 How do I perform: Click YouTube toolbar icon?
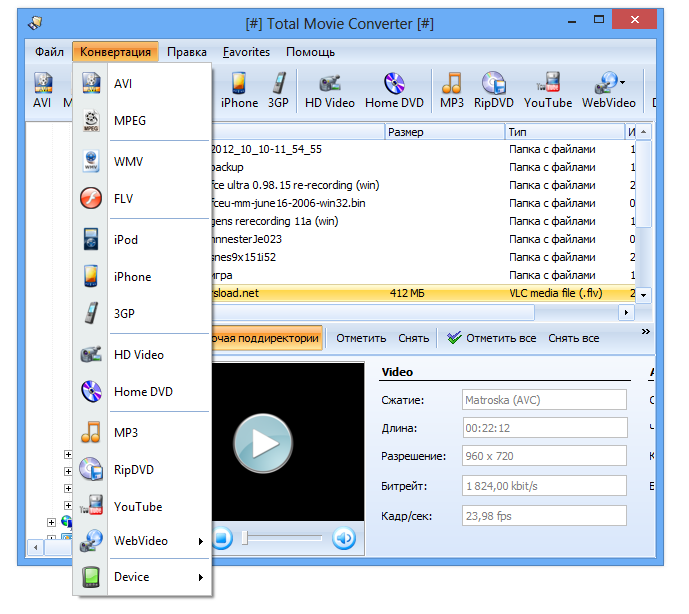click(548, 90)
